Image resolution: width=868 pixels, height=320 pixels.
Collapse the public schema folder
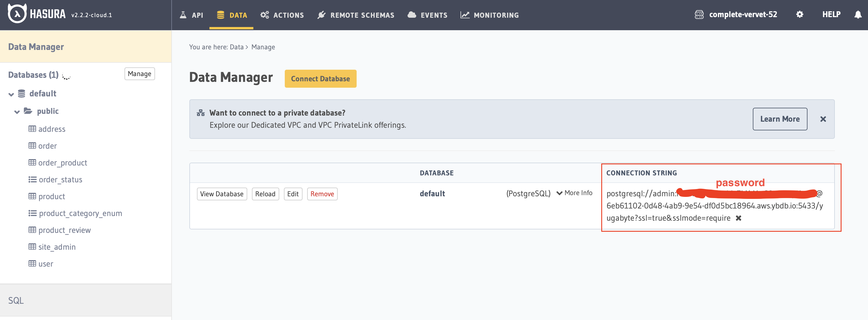click(x=17, y=112)
